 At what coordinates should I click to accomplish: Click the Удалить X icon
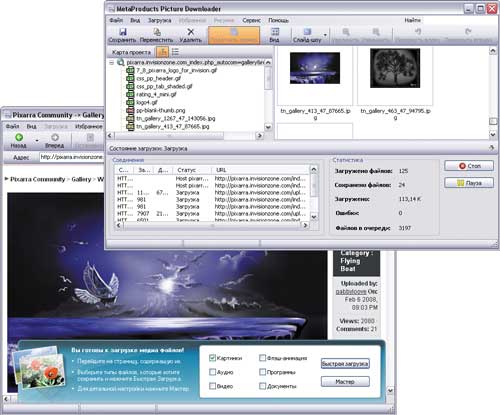[191, 32]
